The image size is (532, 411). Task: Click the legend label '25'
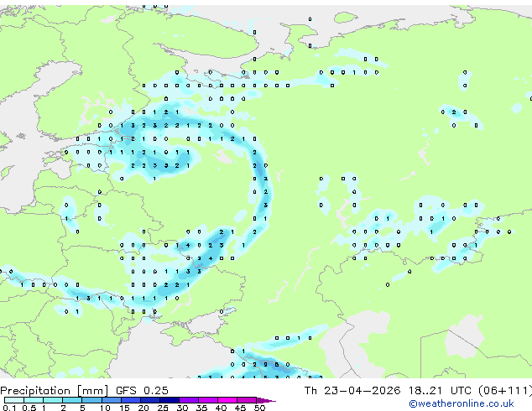coord(163,408)
